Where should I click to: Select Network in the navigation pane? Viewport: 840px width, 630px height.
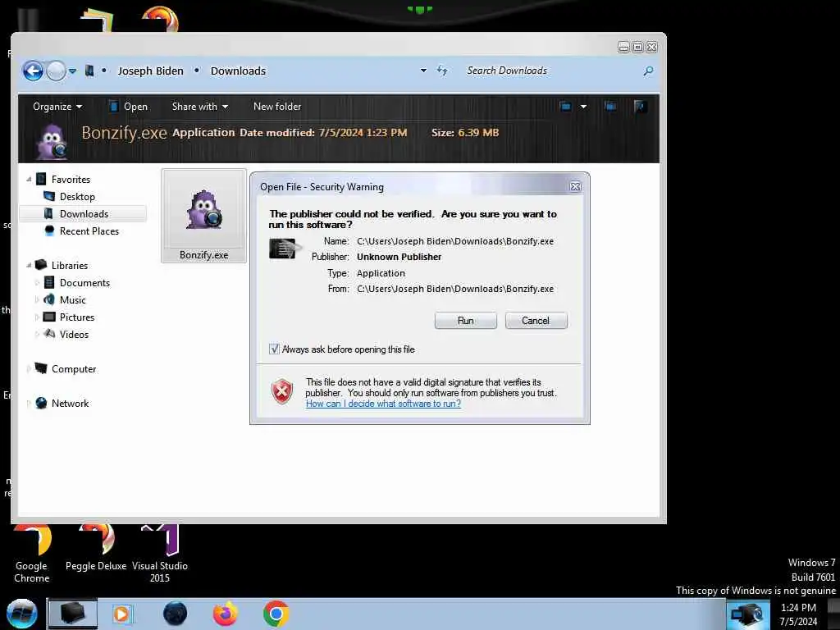[70, 403]
